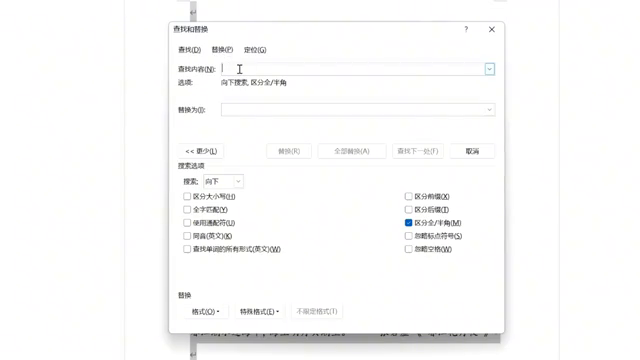Screen dimensions: 640x360
Task: Enable the 区分前缀 checkbox
Action: click(409, 196)
